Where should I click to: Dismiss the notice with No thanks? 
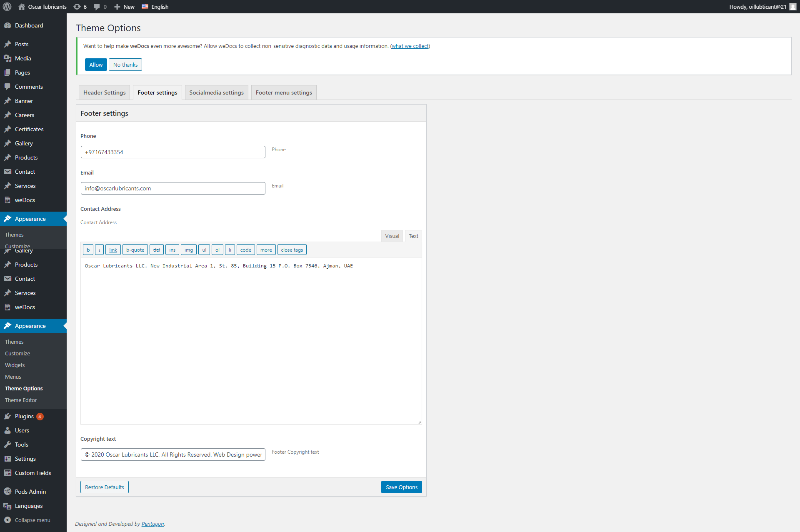click(x=125, y=65)
